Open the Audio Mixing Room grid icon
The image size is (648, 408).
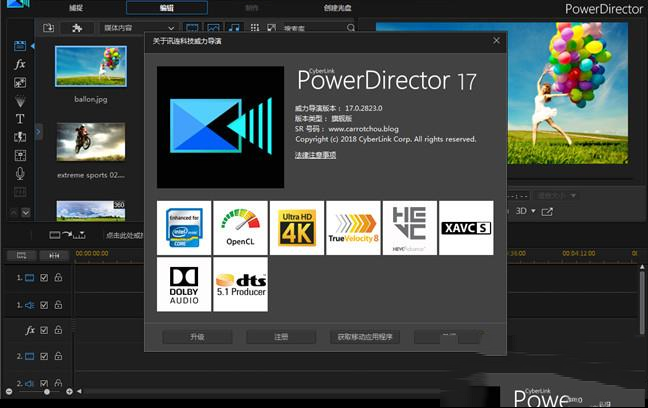19,155
